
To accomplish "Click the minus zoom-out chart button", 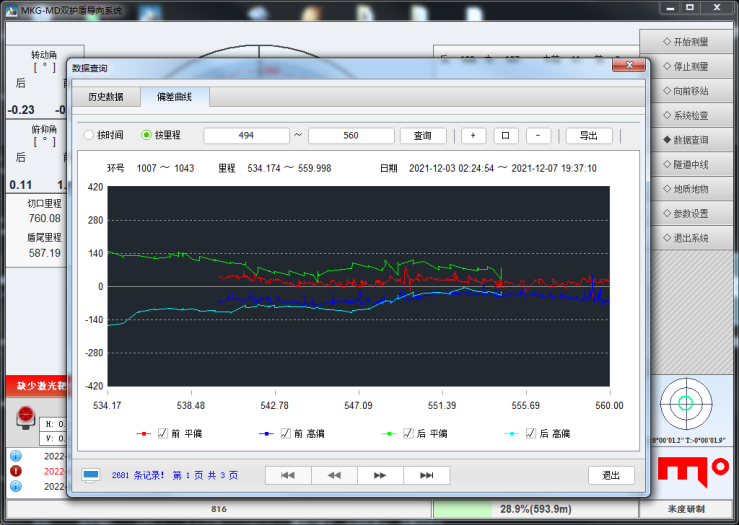I will pyautogui.click(x=538, y=136).
